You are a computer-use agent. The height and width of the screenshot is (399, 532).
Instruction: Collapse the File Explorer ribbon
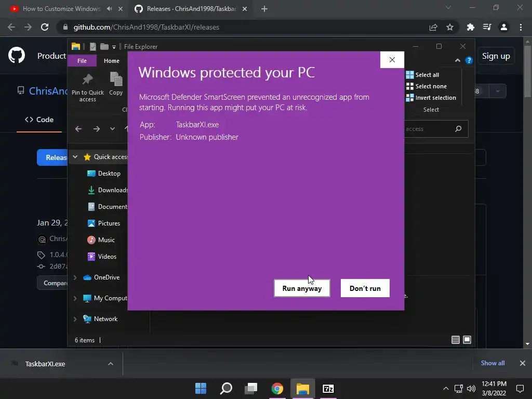457,60
